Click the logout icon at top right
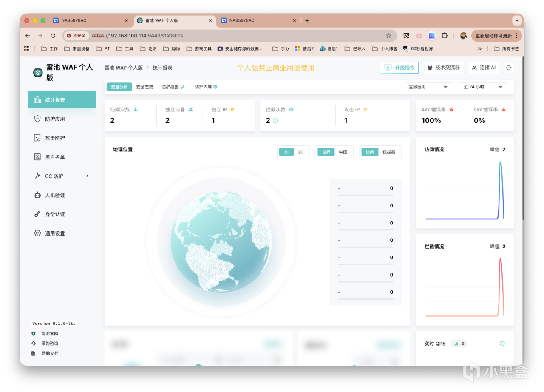Screen dimensions: 544x392 pos(509,68)
